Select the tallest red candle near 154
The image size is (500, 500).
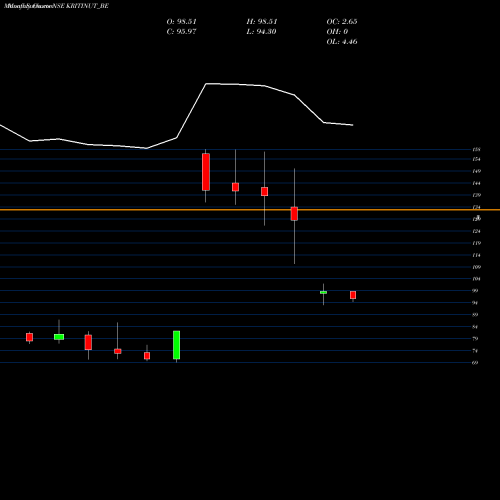(x=206, y=172)
